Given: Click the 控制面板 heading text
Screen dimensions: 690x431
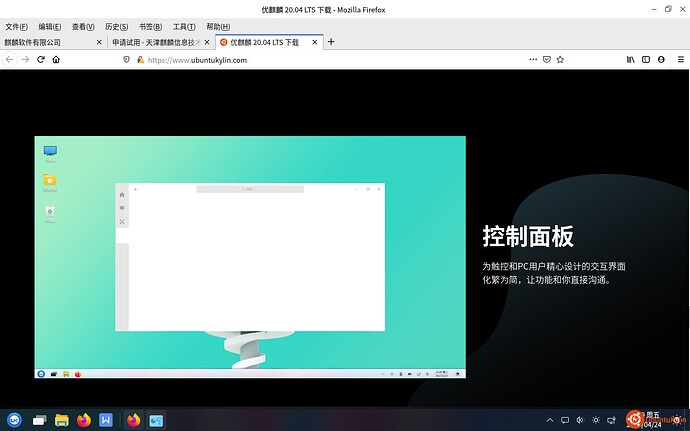Looking at the screenshot, I should click(x=528, y=236).
